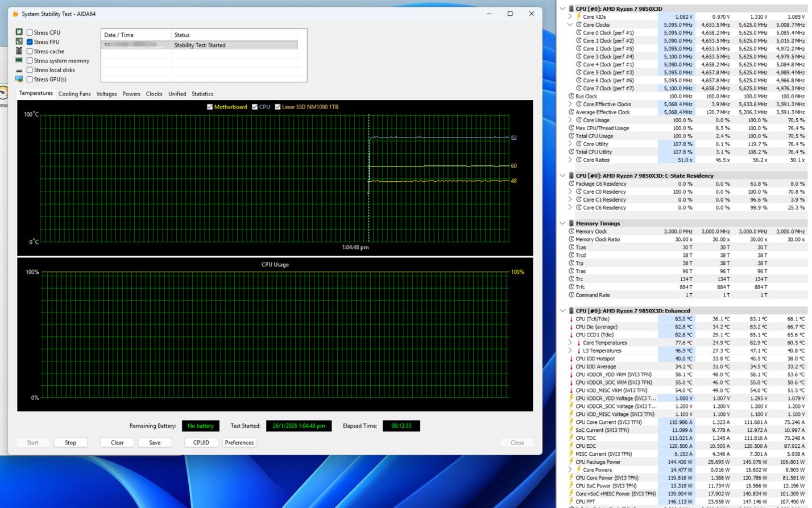Collapse the Core Clocks tree group
Image resolution: width=812 pixels, height=508 pixels.
(570, 24)
